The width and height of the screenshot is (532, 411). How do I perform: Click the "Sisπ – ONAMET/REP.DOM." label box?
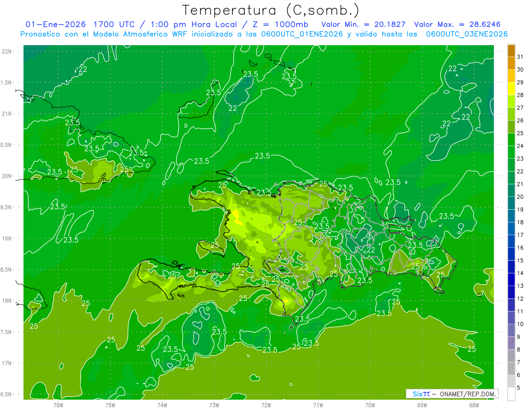tap(452, 394)
